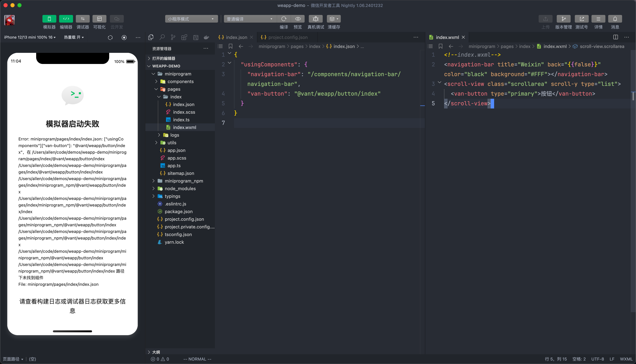Click the 真机调试 (Device Debug) icon
Screen dimensions: 636x364
click(x=315, y=19)
